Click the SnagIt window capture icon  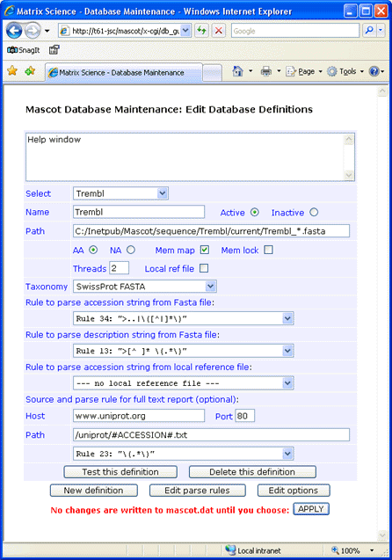click(54, 50)
